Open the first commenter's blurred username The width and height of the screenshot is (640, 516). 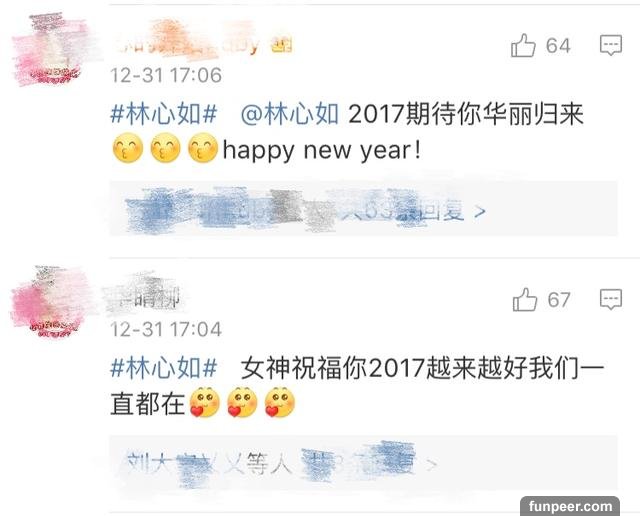click(187, 42)
